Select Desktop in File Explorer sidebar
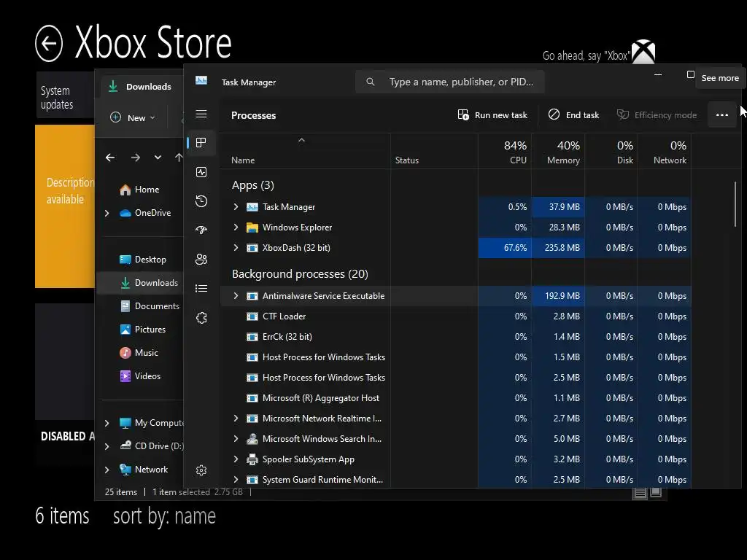The width and height of the screenshot is (747, 560). 142,259
